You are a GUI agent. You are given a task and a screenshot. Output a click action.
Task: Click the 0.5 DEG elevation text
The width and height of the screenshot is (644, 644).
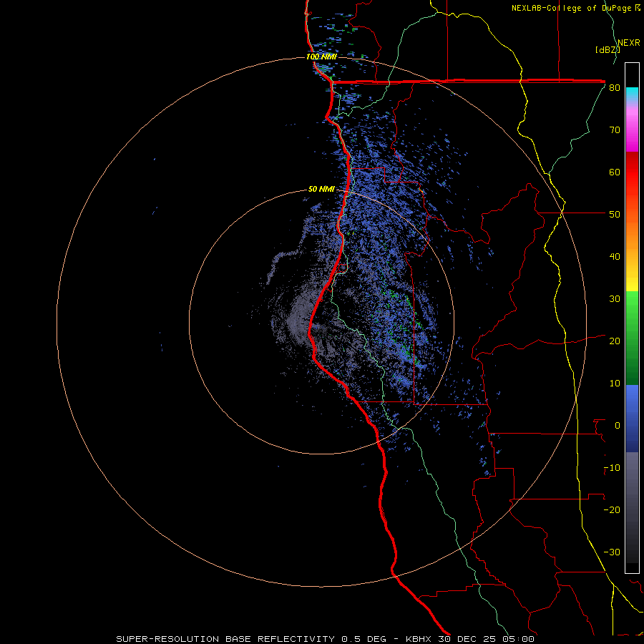pyautogui.click(x=364, y=639)
